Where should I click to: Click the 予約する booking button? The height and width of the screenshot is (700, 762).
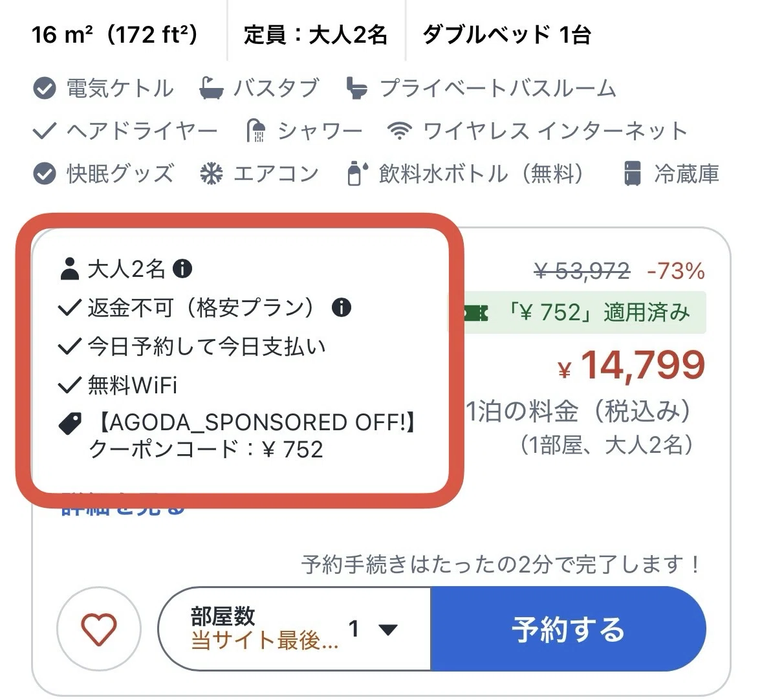point(568,629)
